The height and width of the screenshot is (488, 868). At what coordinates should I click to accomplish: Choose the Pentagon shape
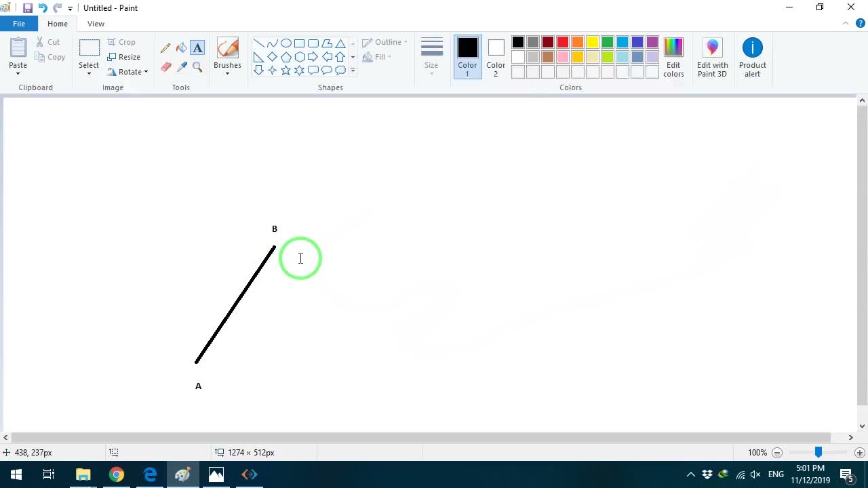pyautogui.click(x=285, y=57)
